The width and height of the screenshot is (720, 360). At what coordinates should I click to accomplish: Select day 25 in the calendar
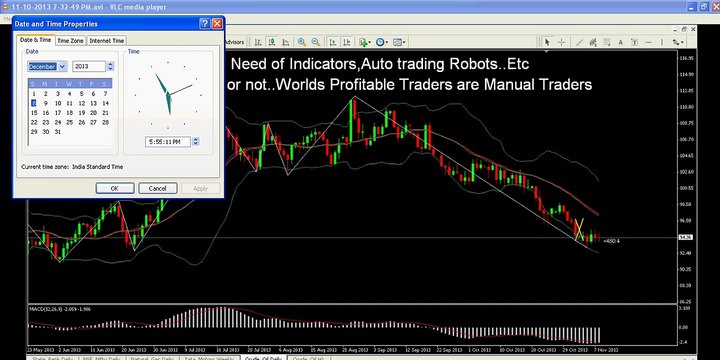point(70,123)
